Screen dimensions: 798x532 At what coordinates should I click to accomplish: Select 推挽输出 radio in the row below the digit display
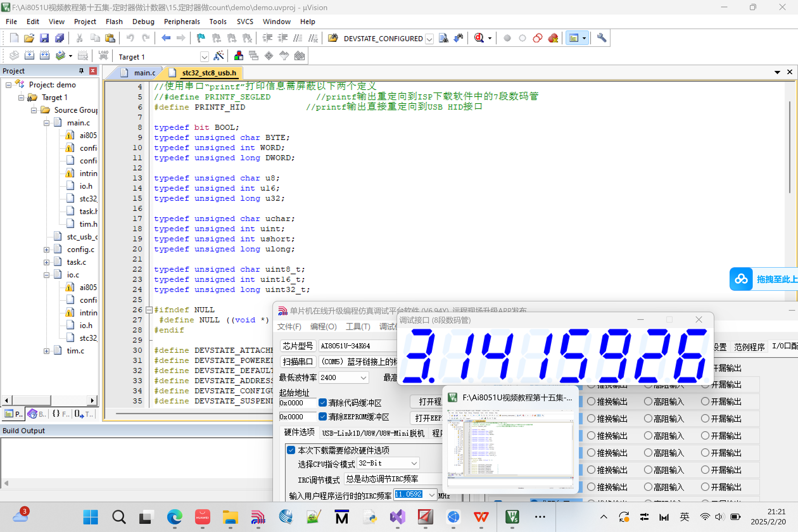[x=591, y=402]
